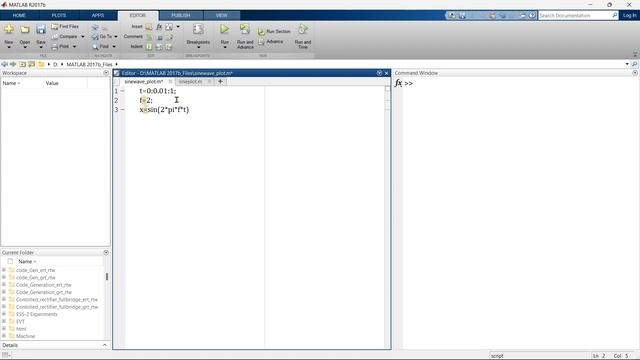Click the Save disk icon

[x=41, y=29]
